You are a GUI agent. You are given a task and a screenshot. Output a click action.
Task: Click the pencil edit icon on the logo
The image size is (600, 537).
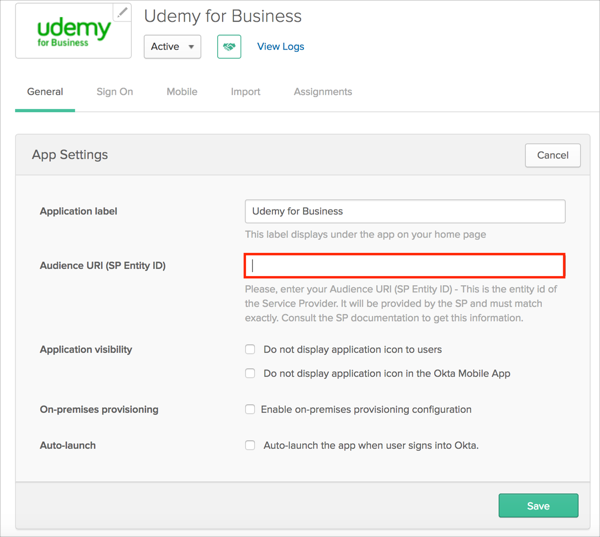pyautogui.click(x=122, y=12)
